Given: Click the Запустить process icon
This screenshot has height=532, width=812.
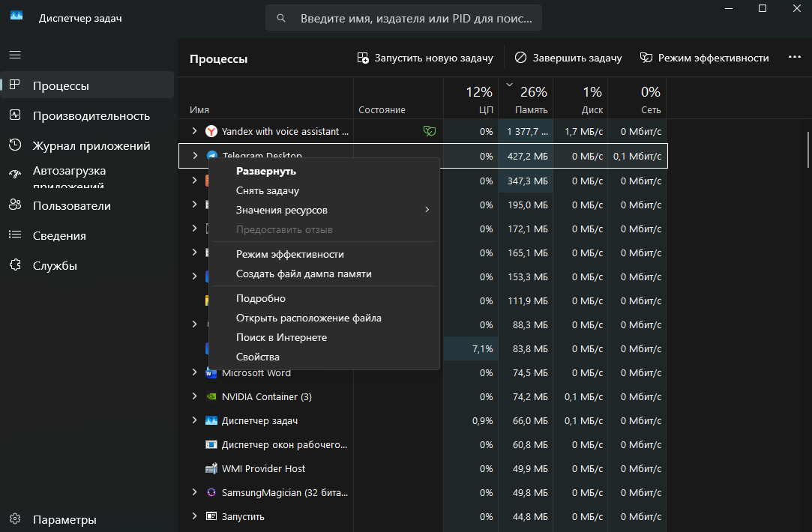Looking at the screenshot, I should coord(211,516).
